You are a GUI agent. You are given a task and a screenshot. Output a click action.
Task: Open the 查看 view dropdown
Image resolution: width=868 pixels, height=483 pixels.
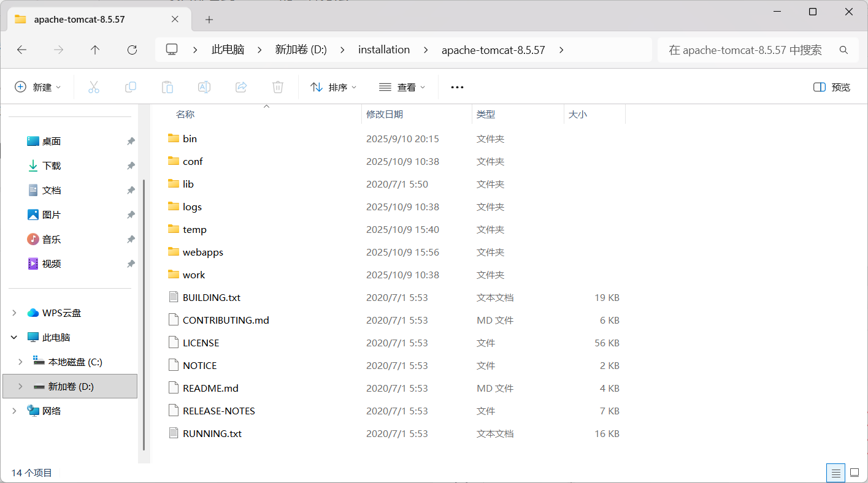(402, 87)
